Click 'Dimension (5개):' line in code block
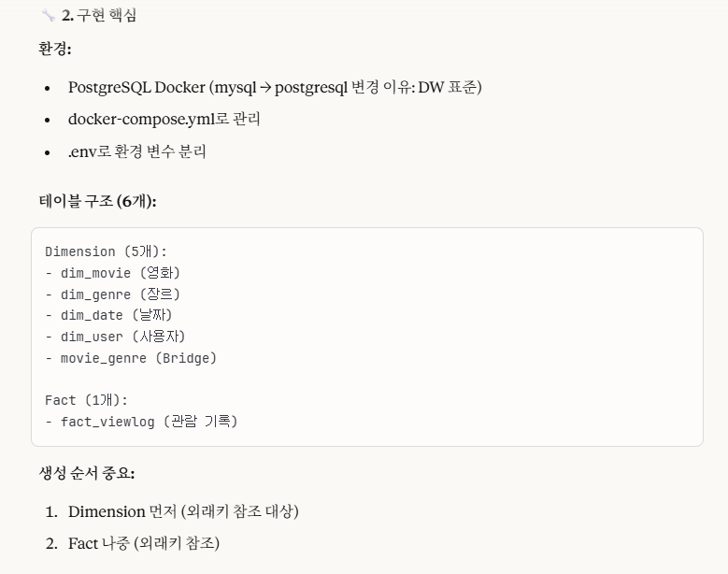This screenshot has height=574, width=728. pyautogui.click(x=106, y=251)
